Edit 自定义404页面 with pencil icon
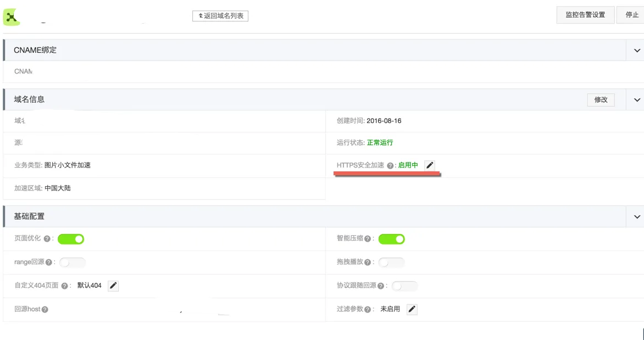This screenshot has width=644, height=340. 113,286
